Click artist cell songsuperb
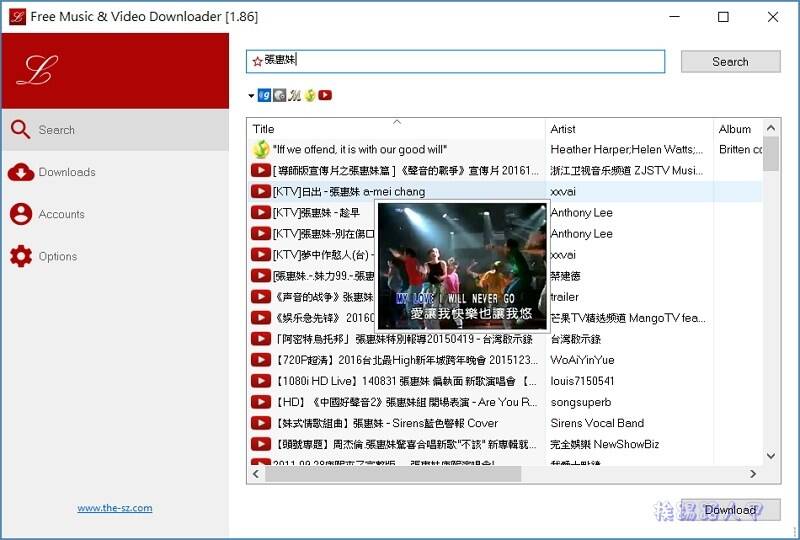800x540 pixels. 581,402
